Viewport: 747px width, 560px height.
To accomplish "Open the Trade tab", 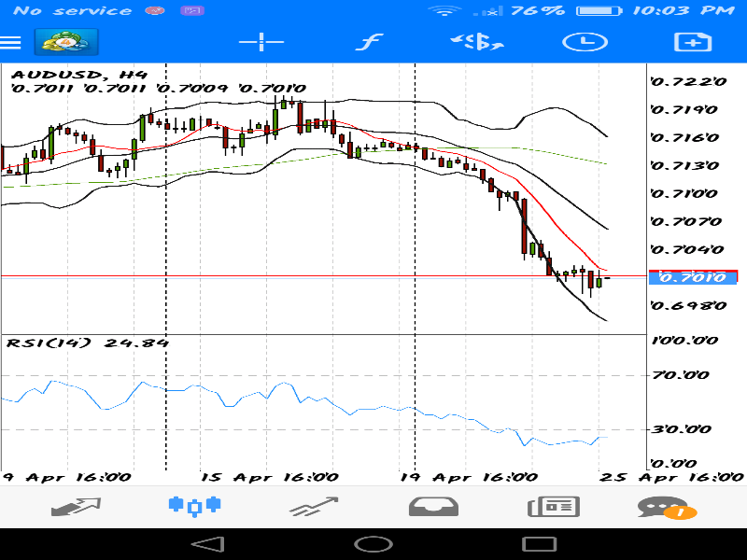I will pos(314,507).
